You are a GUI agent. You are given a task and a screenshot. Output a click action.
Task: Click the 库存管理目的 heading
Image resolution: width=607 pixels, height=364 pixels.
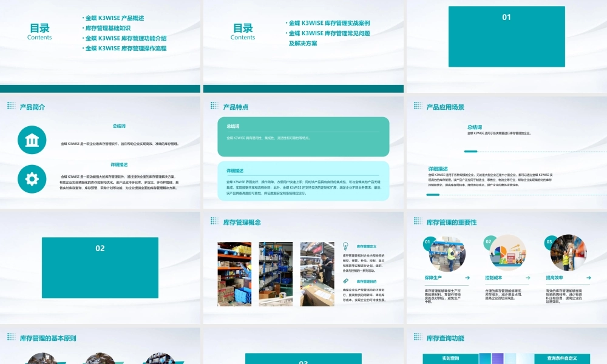366,281
